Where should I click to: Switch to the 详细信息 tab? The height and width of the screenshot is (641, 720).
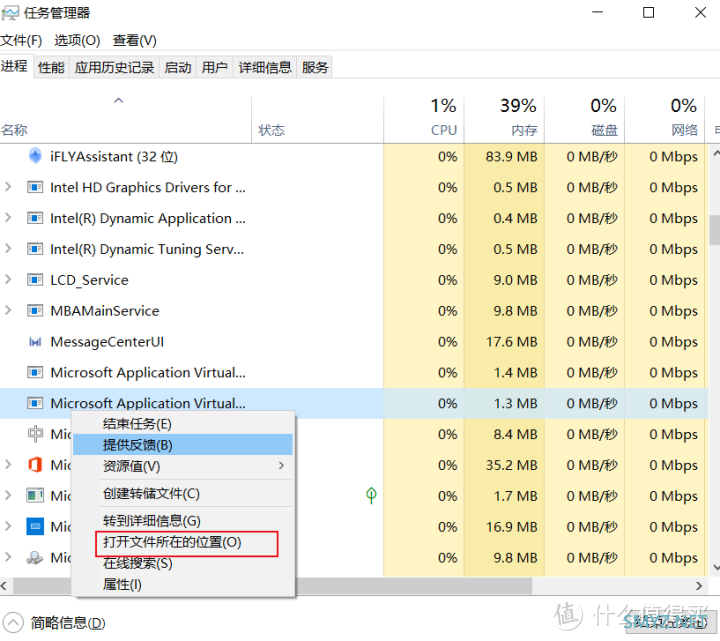tap(265, 67)
